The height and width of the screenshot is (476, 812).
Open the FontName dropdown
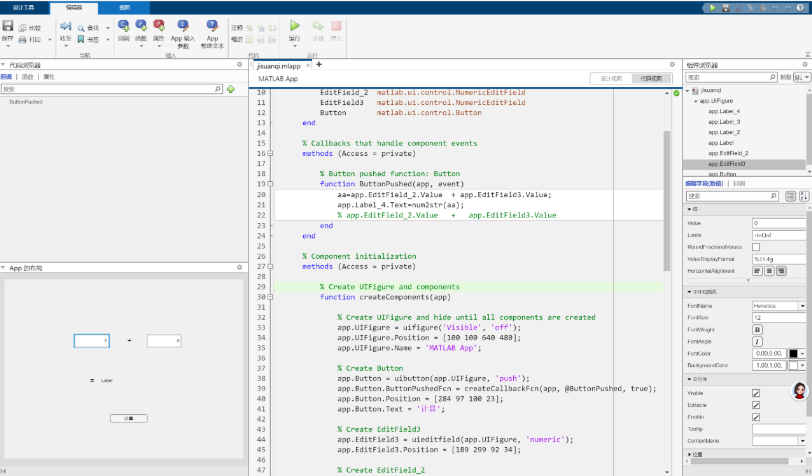click(803, 306)
